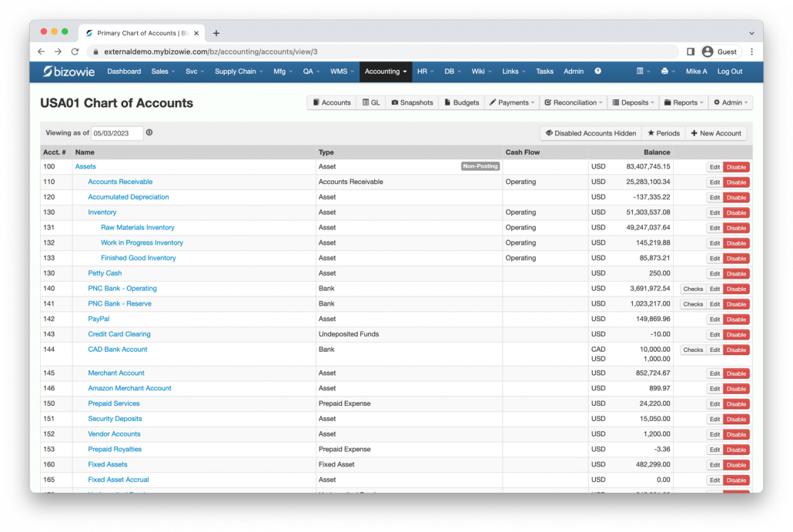
Task: Expand the Reports dropdown
Action: (x=684, y=102)
